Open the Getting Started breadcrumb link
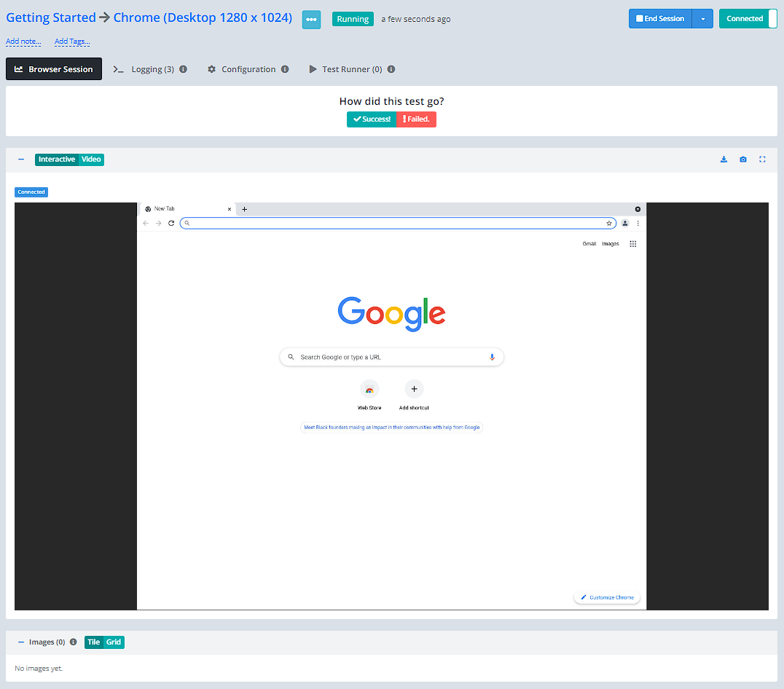The width and height of the screenshot is (784, 689). pos(51,17)
